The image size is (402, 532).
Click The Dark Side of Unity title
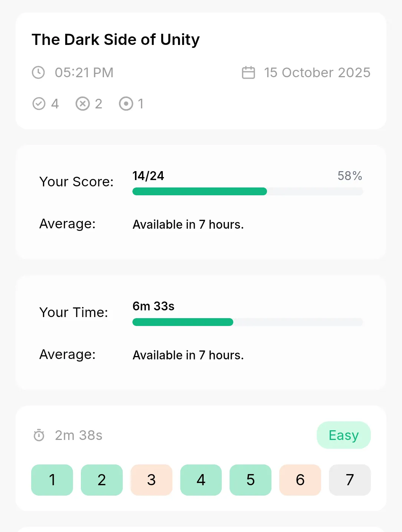coord(116,40)
